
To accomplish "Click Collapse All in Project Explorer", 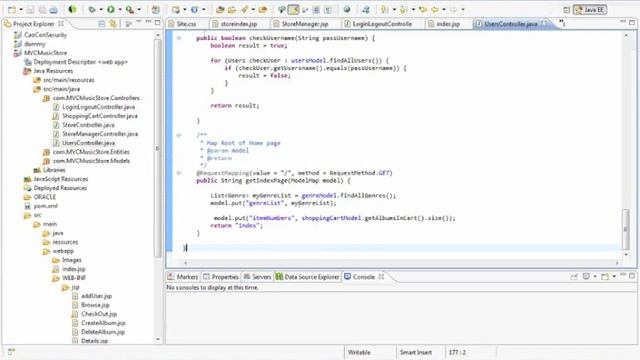I will click(x=102, y=24).
